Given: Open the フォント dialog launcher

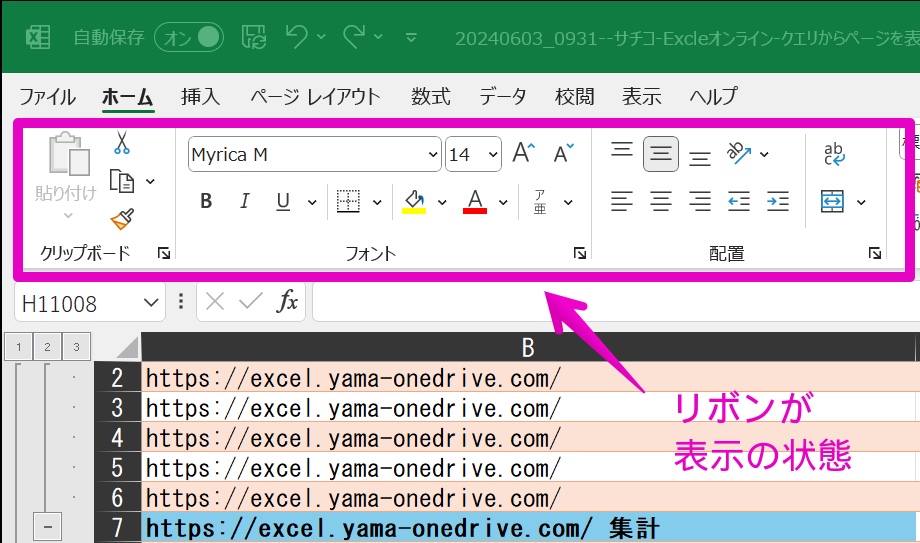Looking at the screenshot, I should point(580,253).
